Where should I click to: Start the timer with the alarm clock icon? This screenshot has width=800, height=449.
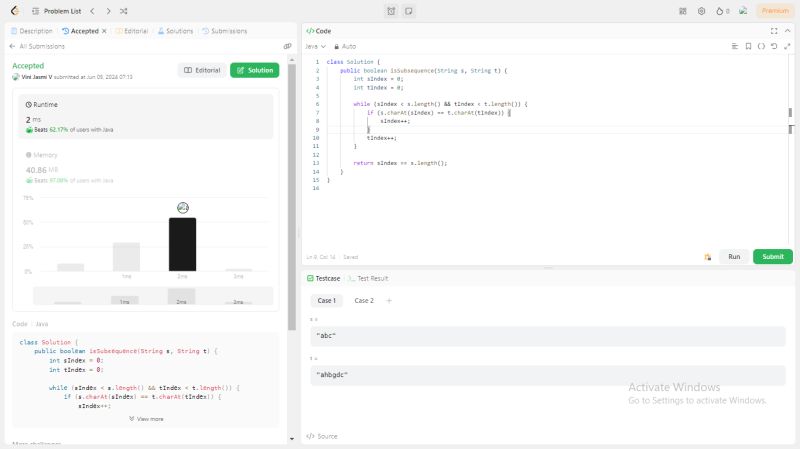(391, 11)
